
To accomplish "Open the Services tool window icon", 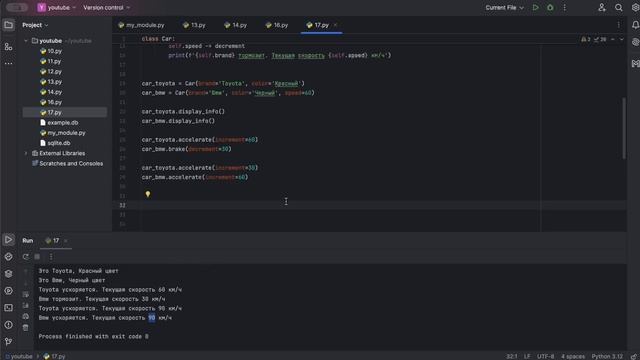I will tap(8, 291).
